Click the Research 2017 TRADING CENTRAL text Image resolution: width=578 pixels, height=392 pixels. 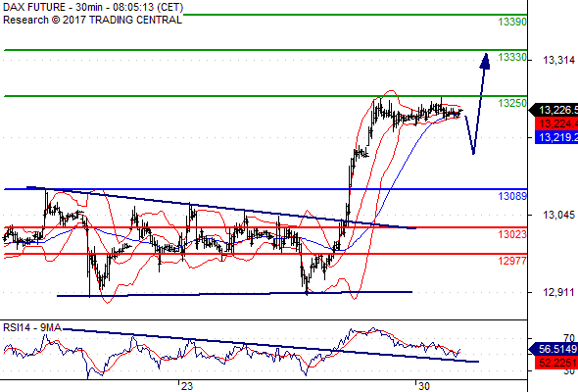(92, 20)
